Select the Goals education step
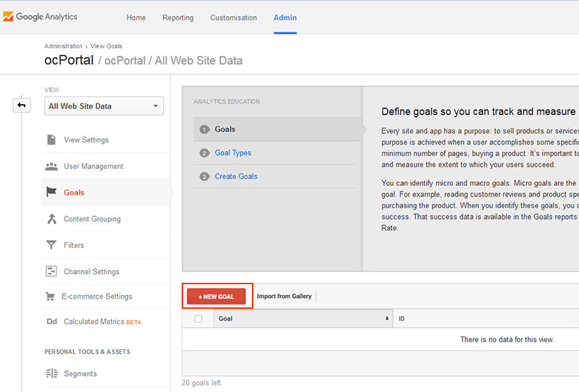The height and width of the screenshot is (392, 579). pyautogui.click(x=278, y=129)
